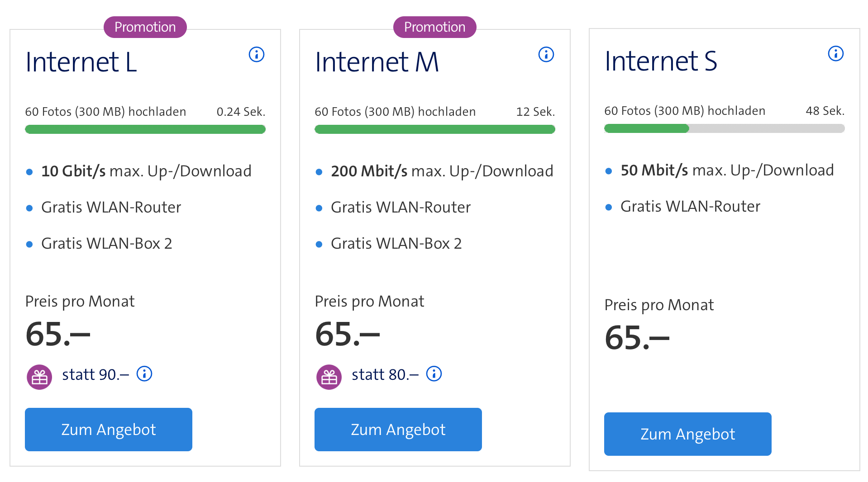This screenshot has width=868, height=482.
Task: Click the gift icon next to statt 80.–
Action: (x=329, y=376)
